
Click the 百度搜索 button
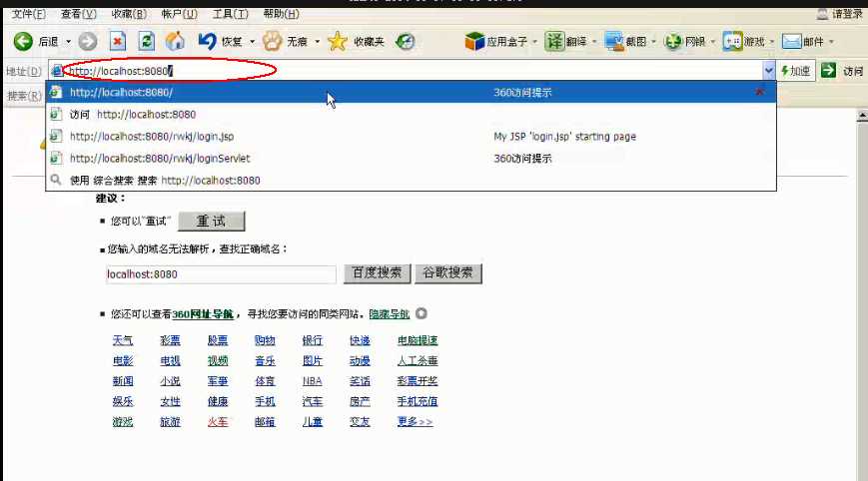coord(377,273)
